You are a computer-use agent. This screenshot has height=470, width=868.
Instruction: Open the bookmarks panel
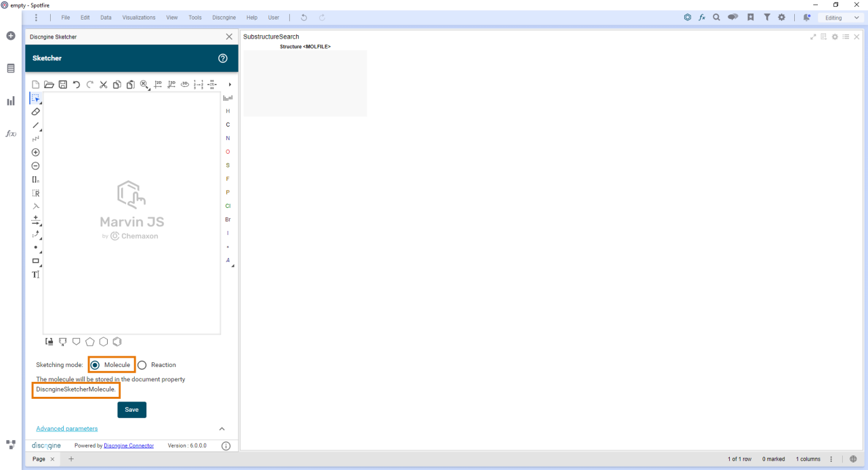tap(751, 18)
